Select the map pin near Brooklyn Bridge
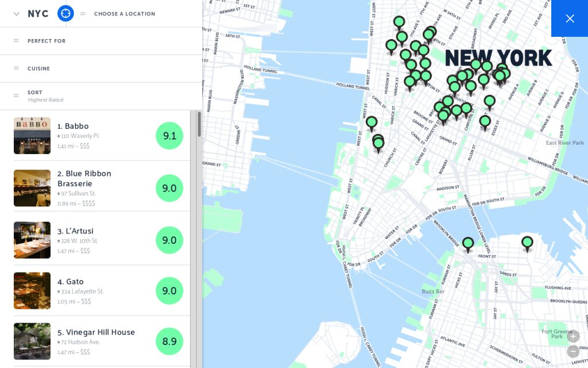The image size is (588, 368). 468,244
